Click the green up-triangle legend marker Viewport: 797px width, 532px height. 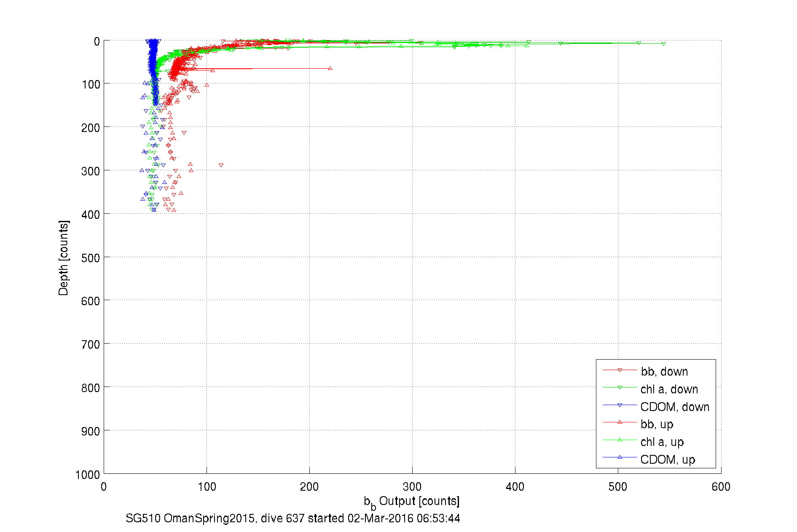click(x=620, y=440)
